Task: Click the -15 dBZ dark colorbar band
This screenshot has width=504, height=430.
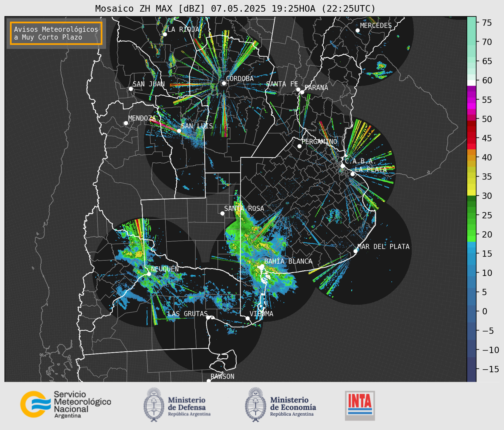Action: click(471, 369)
